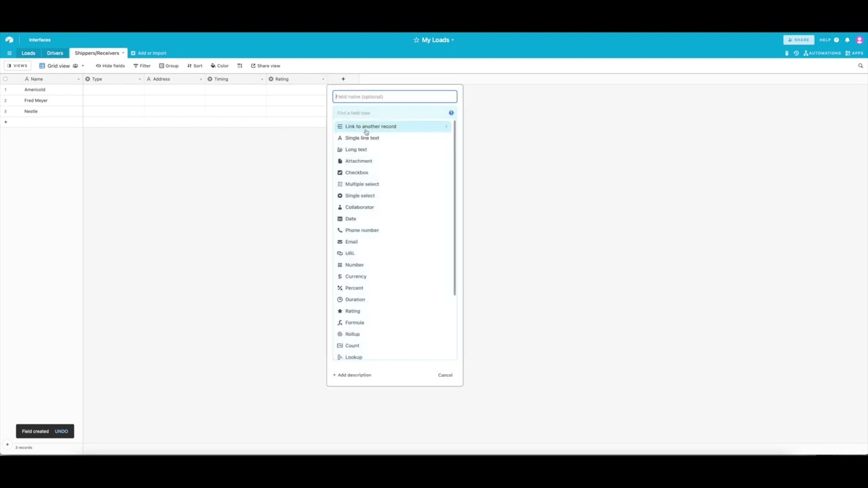Click Cancel in the field dialog
The image size is (868, 488).
(x=445, y=375)
